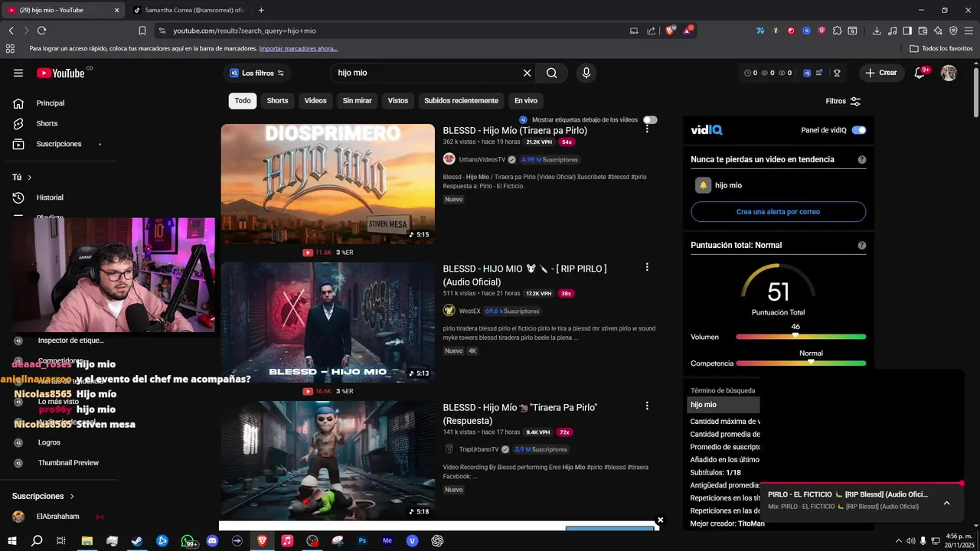Select the Vistos filter chip
This screenshot has width=980, height=551.
tap(398, 100)
